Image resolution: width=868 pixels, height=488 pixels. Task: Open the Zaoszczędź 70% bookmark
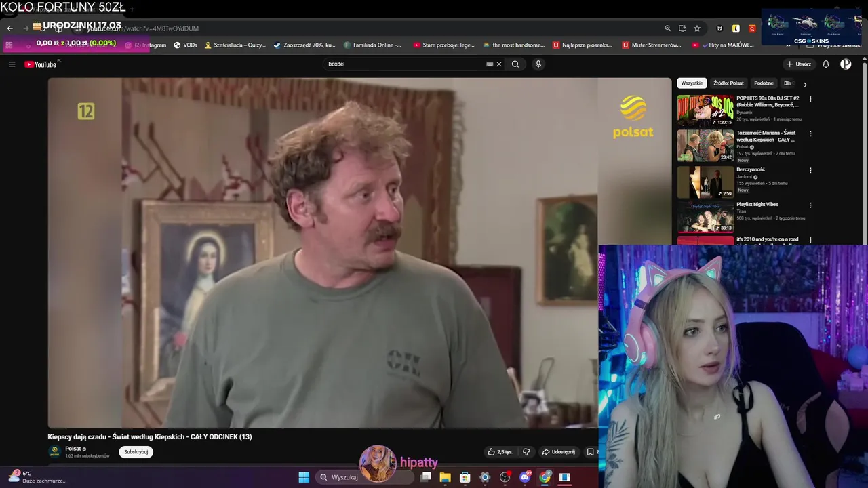[x=304, y=45]
